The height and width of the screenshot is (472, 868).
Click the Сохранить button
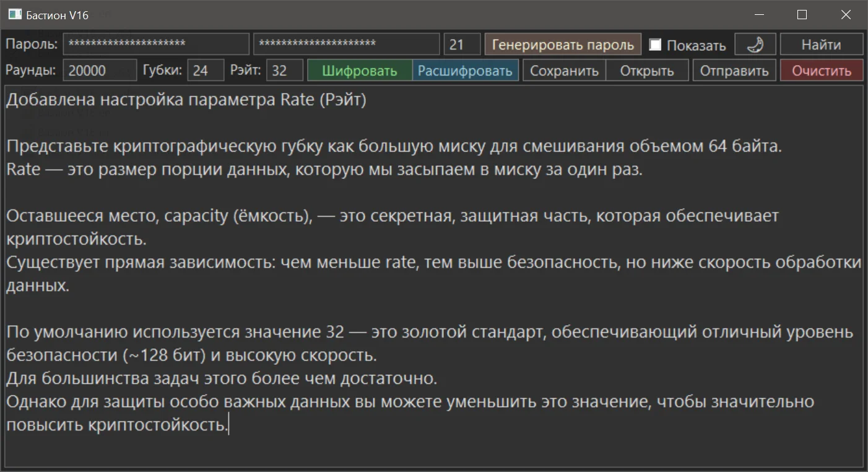tap(565, 70)
